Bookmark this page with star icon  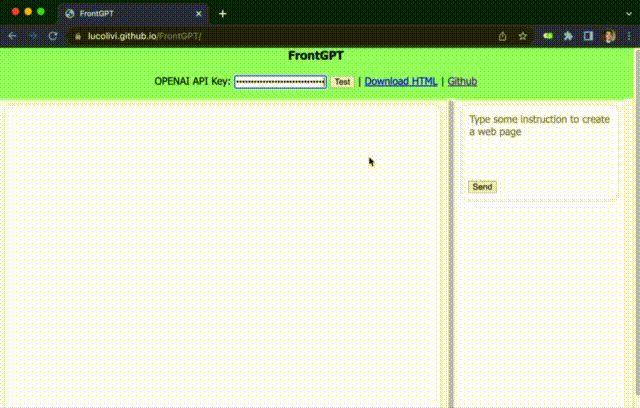pos(522,36)
